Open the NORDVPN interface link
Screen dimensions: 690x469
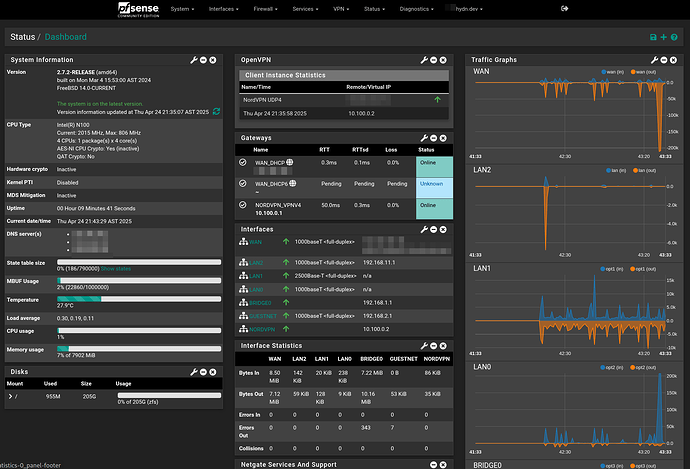tap(262, 329)
